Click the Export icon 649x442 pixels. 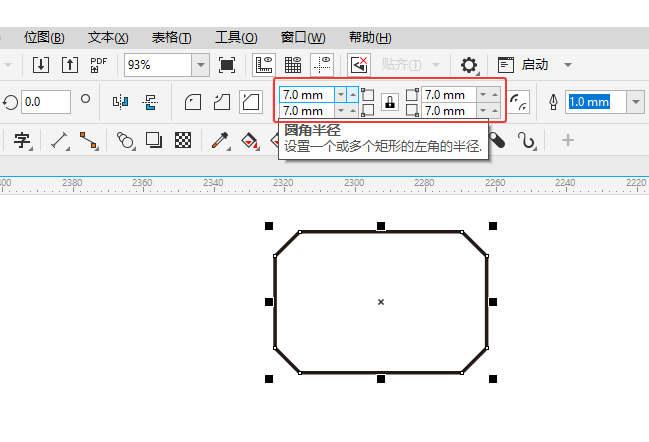tap(70, 65)
